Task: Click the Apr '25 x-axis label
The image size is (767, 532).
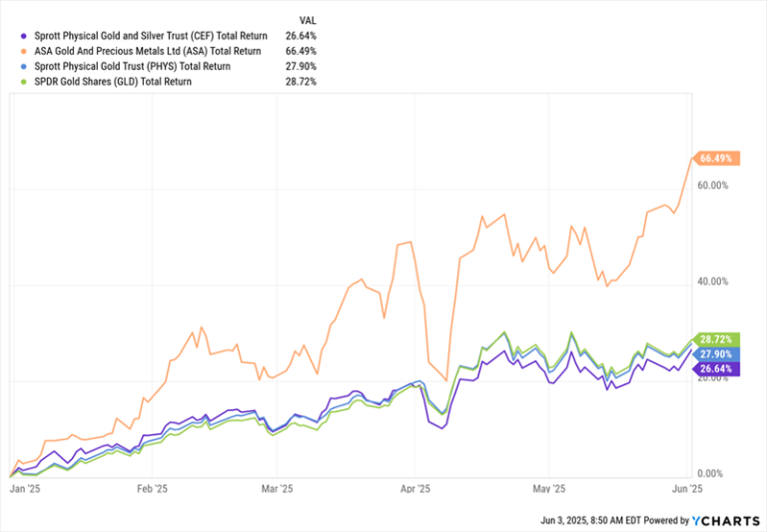Action: tap(413, 489)
